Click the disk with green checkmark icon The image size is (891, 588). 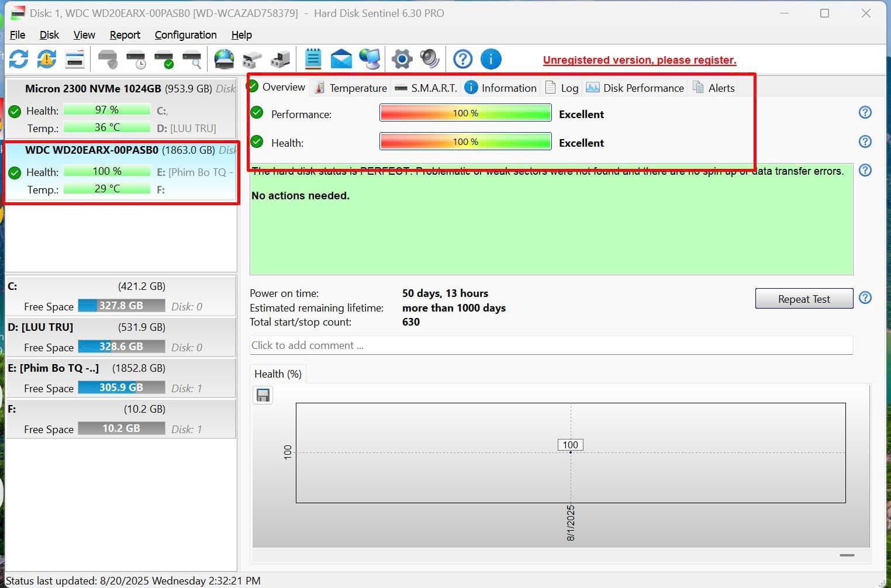click(164, 59)
